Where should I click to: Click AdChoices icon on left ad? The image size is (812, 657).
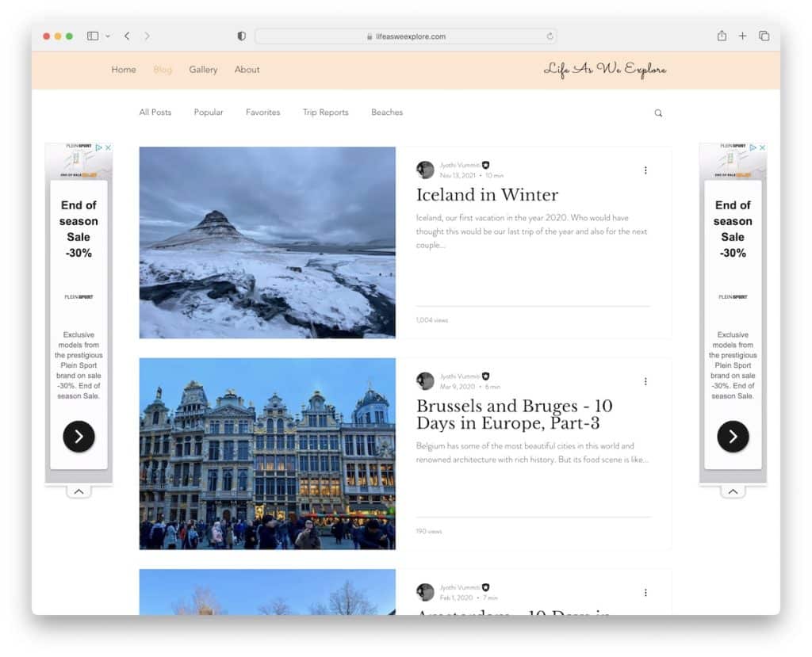(x=99, y=147)
